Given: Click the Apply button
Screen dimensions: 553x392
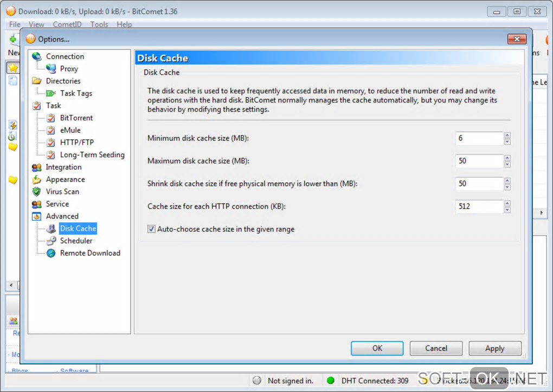Looking at the screenshot, I should tap(495, 348).
